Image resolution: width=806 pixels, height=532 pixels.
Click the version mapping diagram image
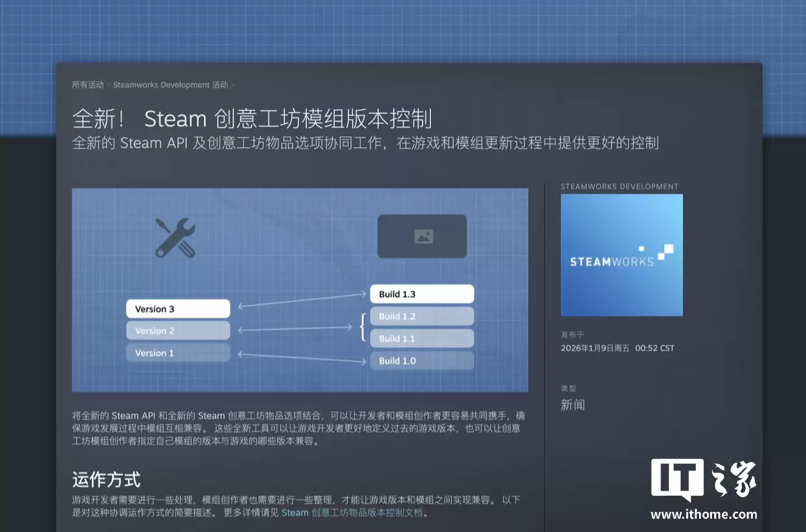pyautogui.click(x=300, y=290)
